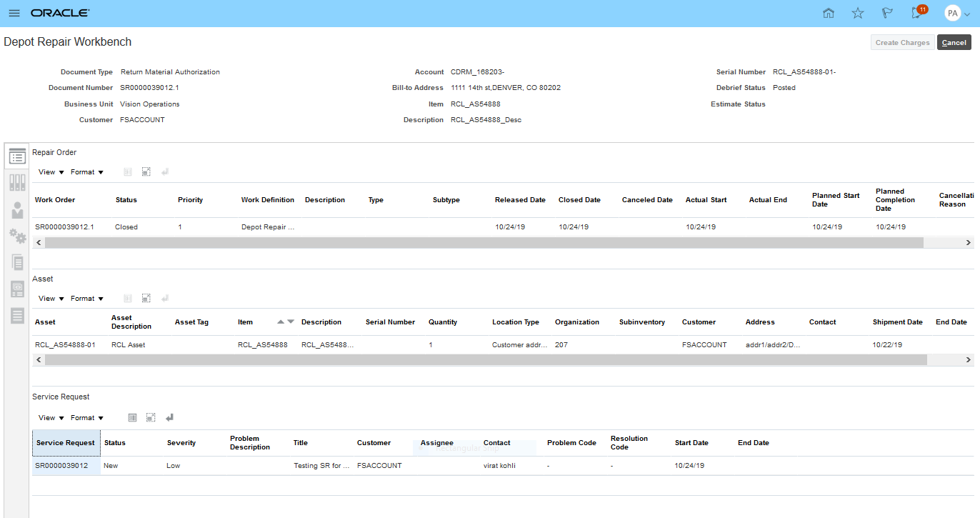Open the three-binders sidebar tab
Image resolution: width=980 pixels, height=518 pixels.
pyautogui.click(x=18, y=182)
